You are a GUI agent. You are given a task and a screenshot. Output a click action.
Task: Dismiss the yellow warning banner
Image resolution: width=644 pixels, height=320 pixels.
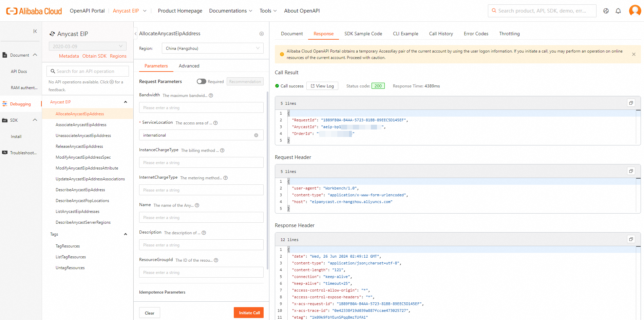tap(633, 54)
